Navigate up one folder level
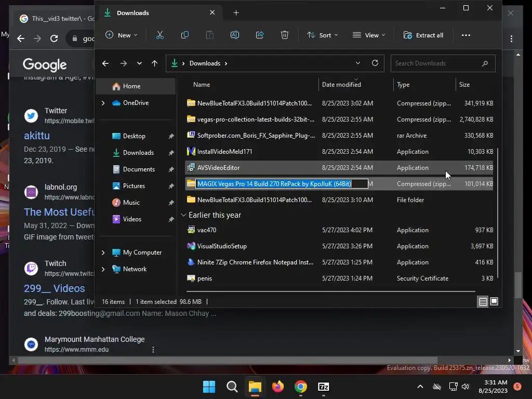 (x=154, y=63)
